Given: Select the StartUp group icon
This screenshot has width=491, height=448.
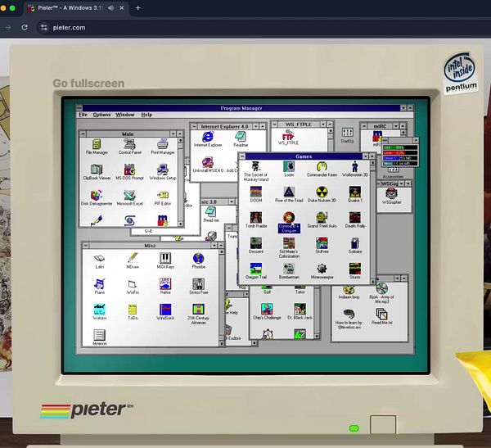Looking at the screenshot, I should (347, 135).
